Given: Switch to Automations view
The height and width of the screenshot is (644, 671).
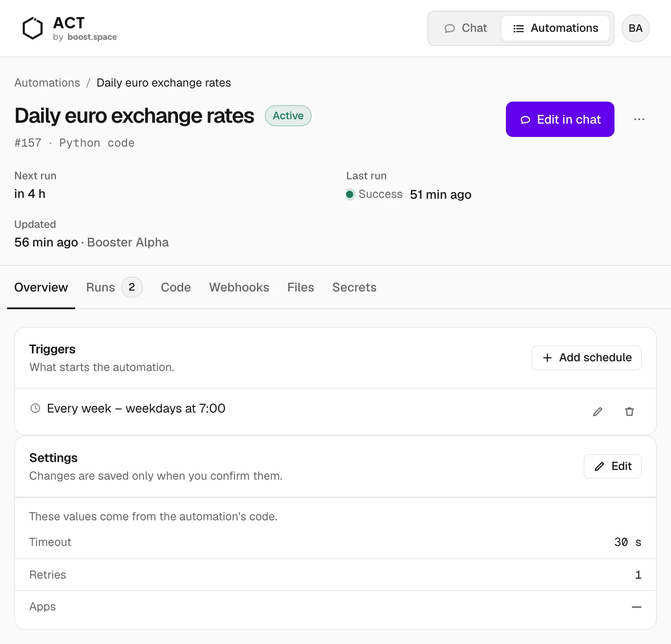Looking at the screenshot, I should 555,28.
